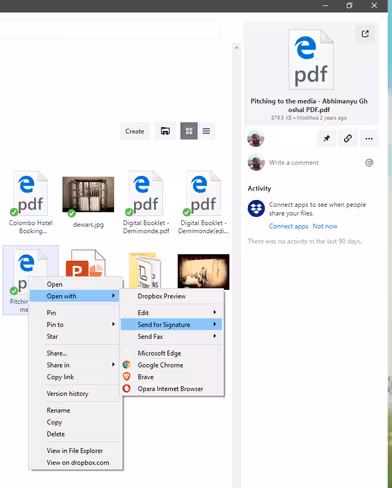The image size is (392, 488).
Task: Switch to grid view
Action: [x=189, y=131]
